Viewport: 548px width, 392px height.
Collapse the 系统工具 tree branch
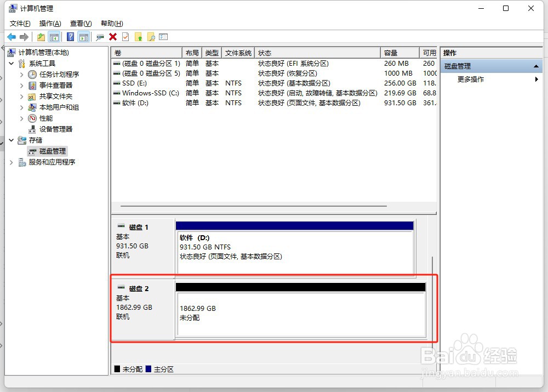click(11, 63)
